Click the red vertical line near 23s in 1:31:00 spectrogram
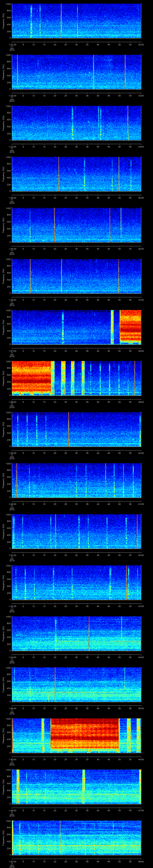 pos(61,21)
